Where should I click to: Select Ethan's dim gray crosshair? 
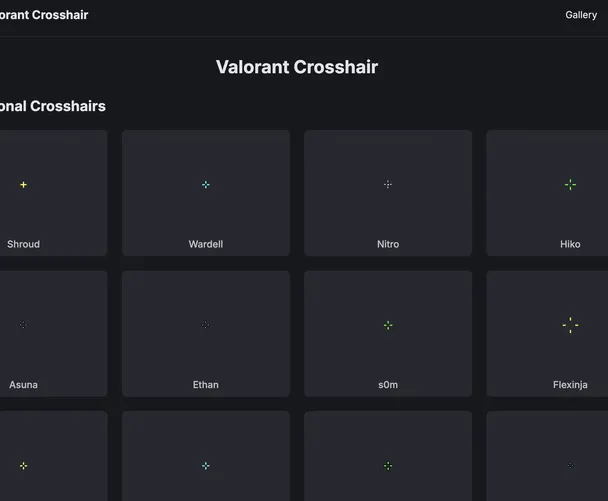(x=206, y=325)
